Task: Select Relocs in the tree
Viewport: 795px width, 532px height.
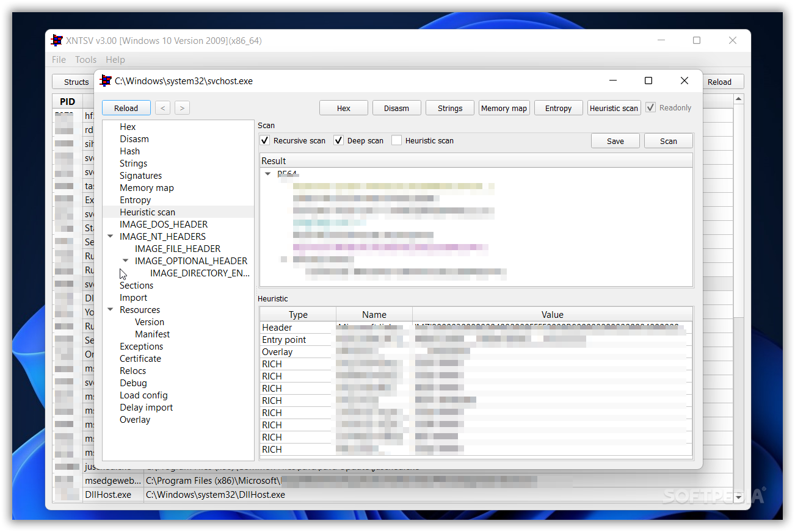Action: pyautogui.click(x=132, y=370)
